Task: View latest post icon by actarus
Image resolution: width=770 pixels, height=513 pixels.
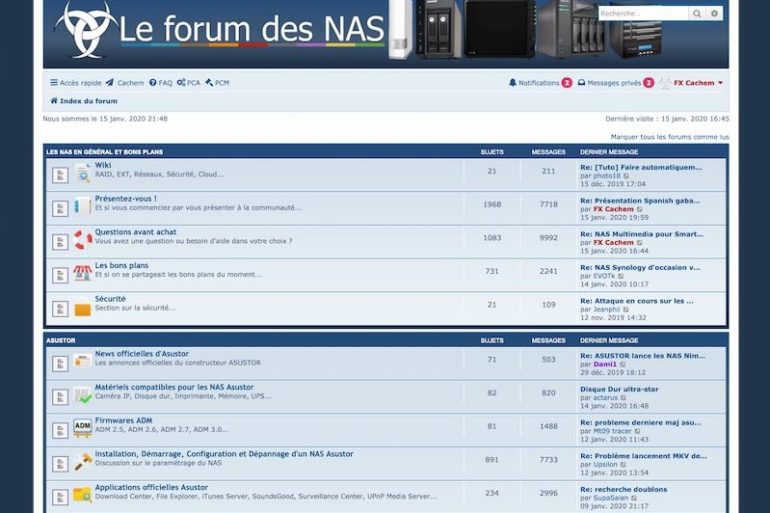Action: click(x=623, y=398)
